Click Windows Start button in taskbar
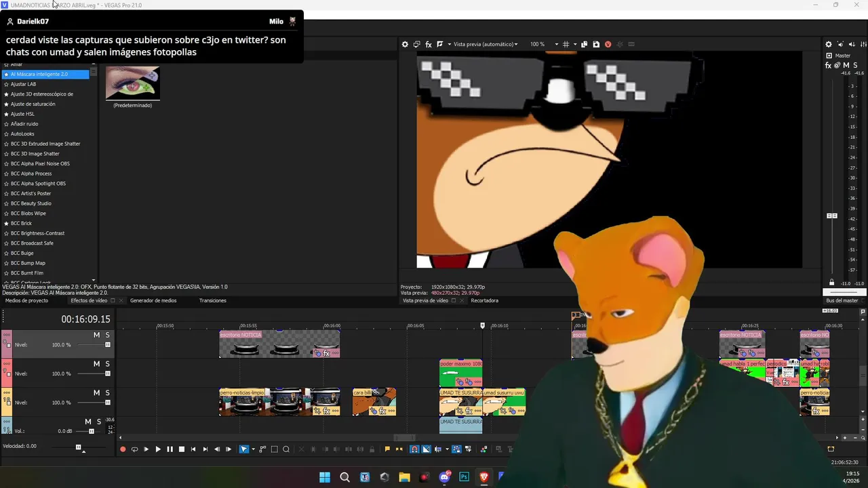This screenshot has height=488, width=868. pos(325,477)
